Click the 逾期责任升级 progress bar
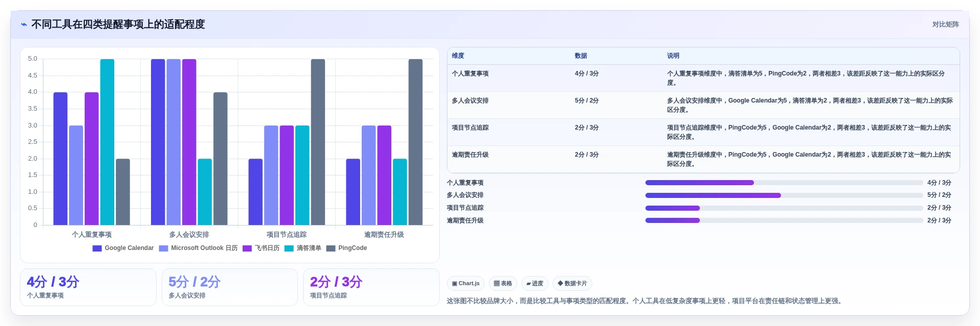Viewport: 980px width, 326px height. (784, 220)
